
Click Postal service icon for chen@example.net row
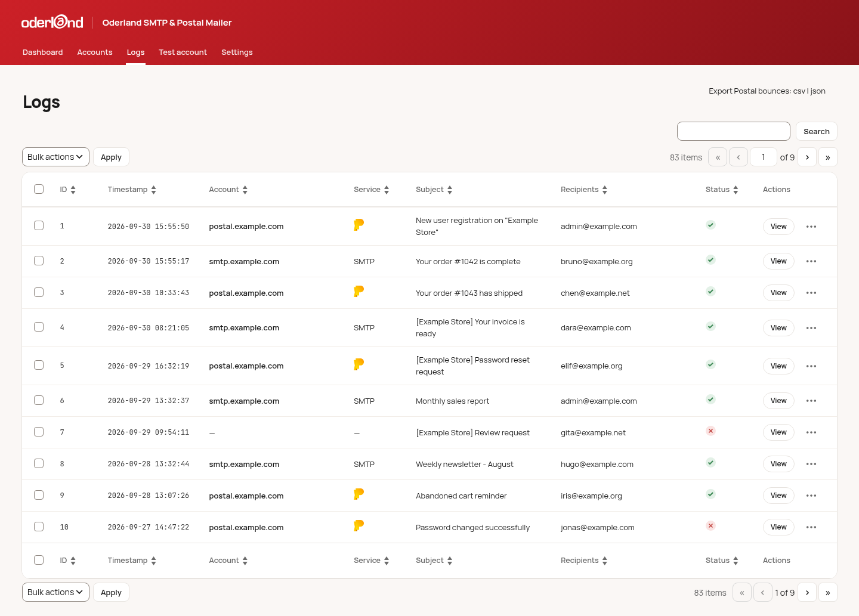point(359,292)
